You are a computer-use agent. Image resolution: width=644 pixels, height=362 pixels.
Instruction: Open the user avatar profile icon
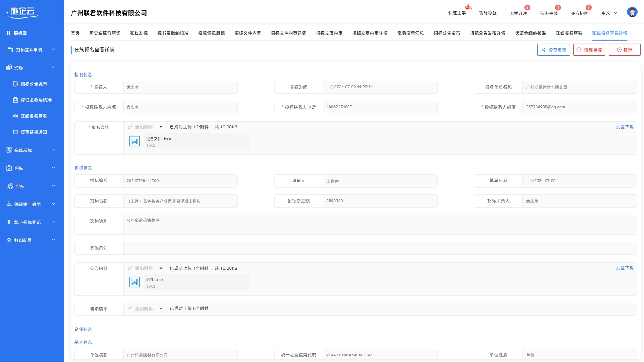click(632, 12)
